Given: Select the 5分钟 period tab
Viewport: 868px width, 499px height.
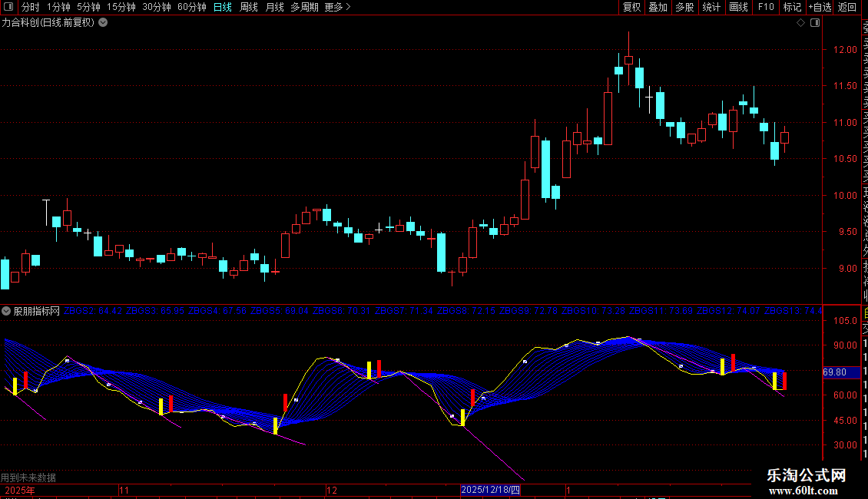Looking at the screenshot, I should (x=88, y=7).
